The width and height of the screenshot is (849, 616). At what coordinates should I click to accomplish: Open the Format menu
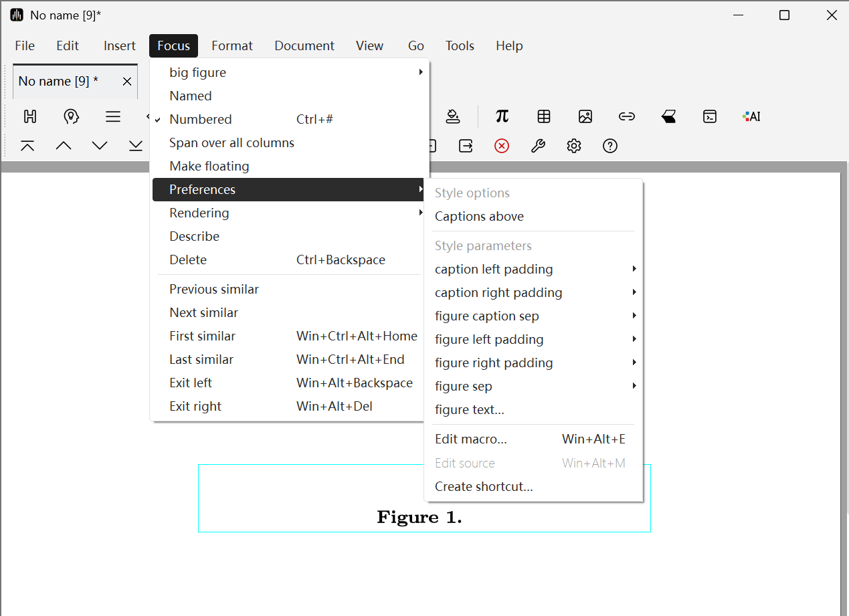(231, 46)
